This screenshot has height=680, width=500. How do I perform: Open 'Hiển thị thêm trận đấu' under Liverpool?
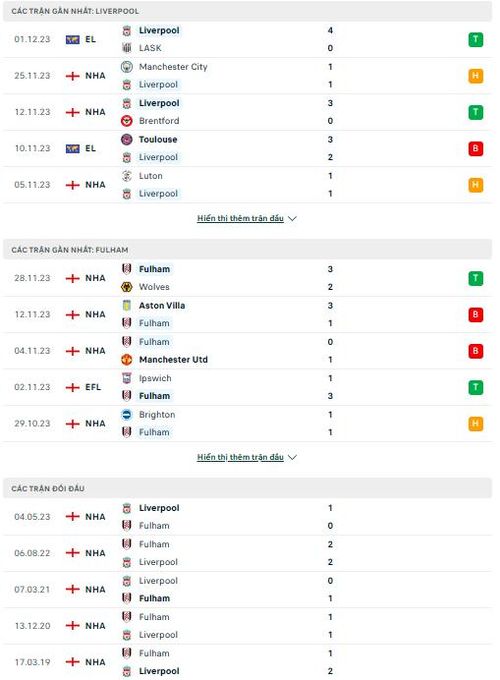pos(240,218)
